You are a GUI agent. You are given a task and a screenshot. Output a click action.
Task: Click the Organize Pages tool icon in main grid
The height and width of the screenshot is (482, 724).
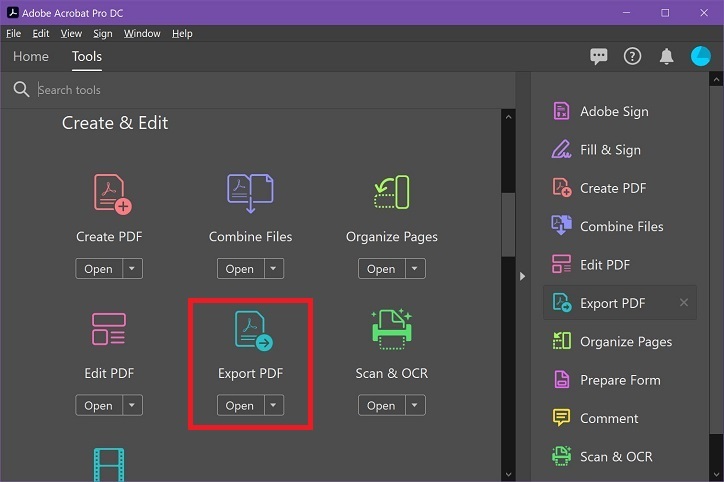[392, 192]
